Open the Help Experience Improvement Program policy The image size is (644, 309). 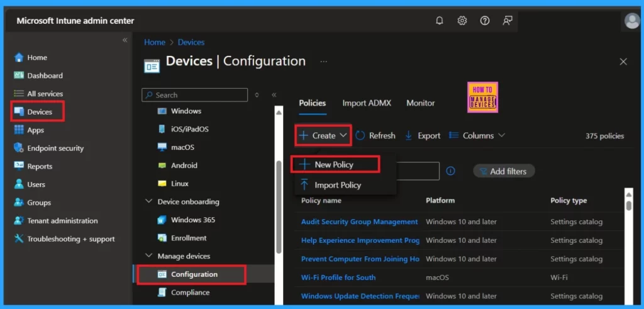[x=360, y=240]
